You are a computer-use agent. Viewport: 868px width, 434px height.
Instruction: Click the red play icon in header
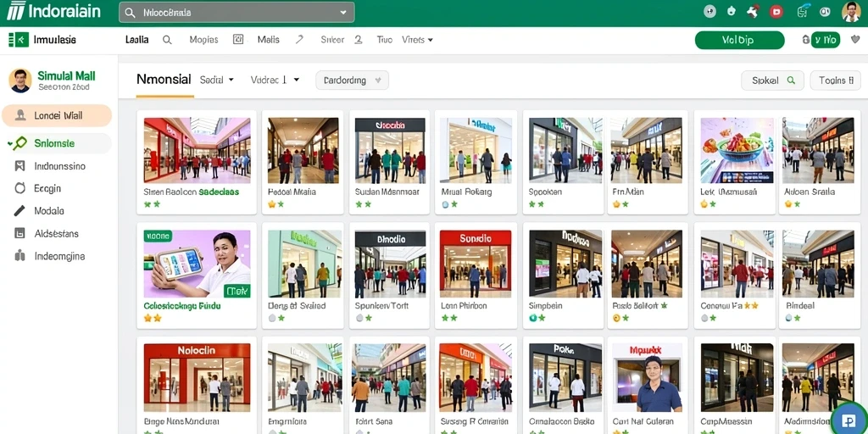coord(776,12)
